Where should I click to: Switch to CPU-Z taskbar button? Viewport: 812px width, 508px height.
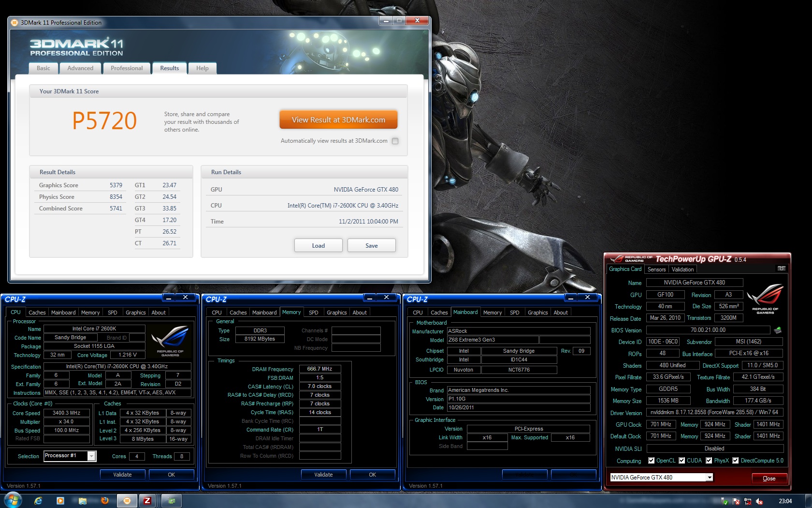[x=147, y=501]
